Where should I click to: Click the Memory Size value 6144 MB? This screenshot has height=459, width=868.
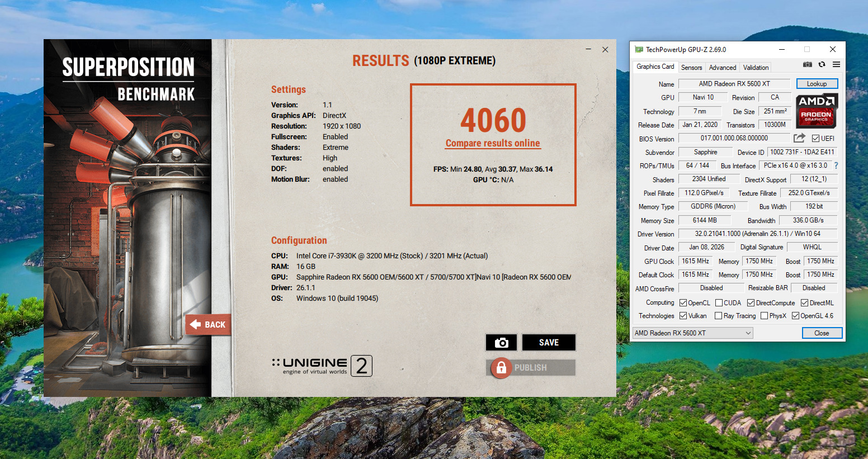point(705,220)
